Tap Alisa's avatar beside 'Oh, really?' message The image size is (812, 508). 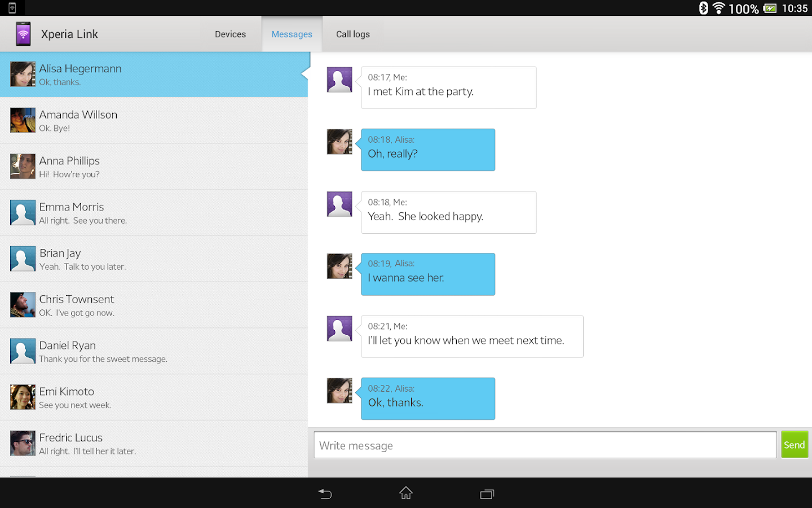339,142
